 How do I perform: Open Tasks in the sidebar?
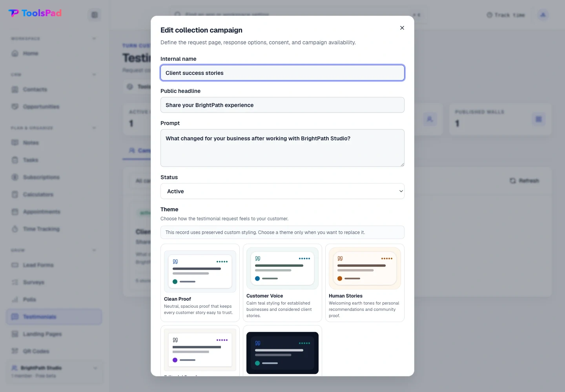54,160
